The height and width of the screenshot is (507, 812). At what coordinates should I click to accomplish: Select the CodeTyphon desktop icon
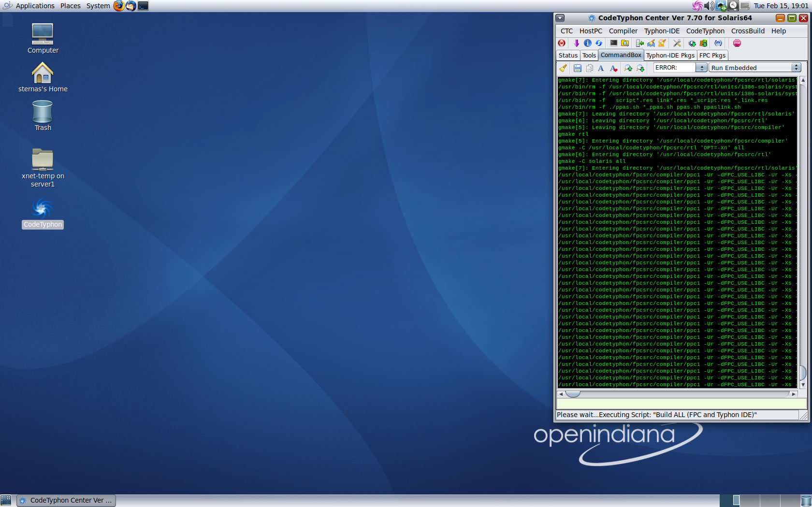click(43, 214)
